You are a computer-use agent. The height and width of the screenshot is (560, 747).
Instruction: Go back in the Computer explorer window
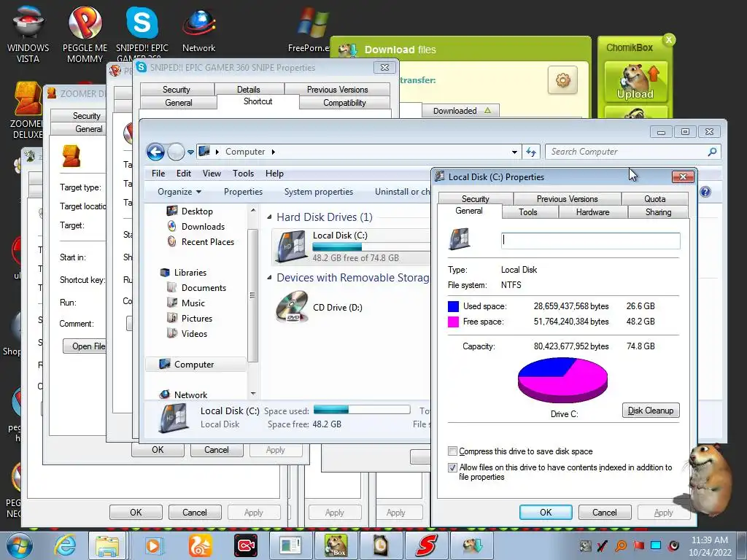tap(155, 152)
